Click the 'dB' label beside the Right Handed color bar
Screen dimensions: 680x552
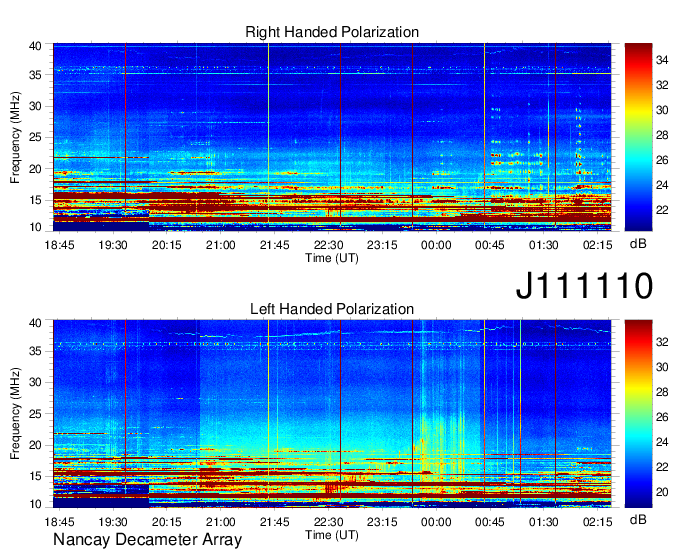coord(638,244)
